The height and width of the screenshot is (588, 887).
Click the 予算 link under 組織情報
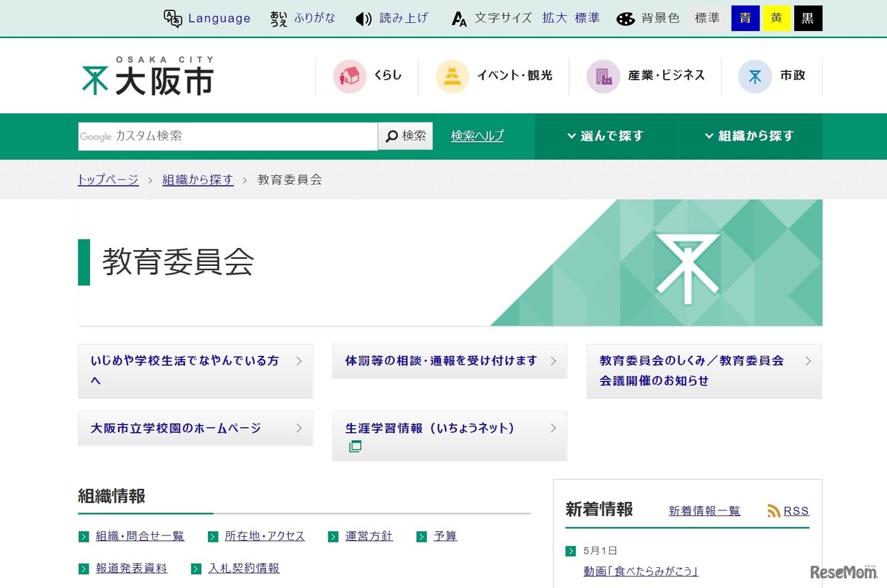[x=444, y=535]
